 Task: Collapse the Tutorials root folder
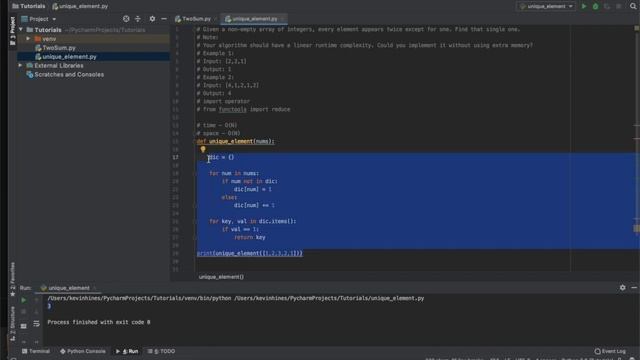click(x=21, y=30)
